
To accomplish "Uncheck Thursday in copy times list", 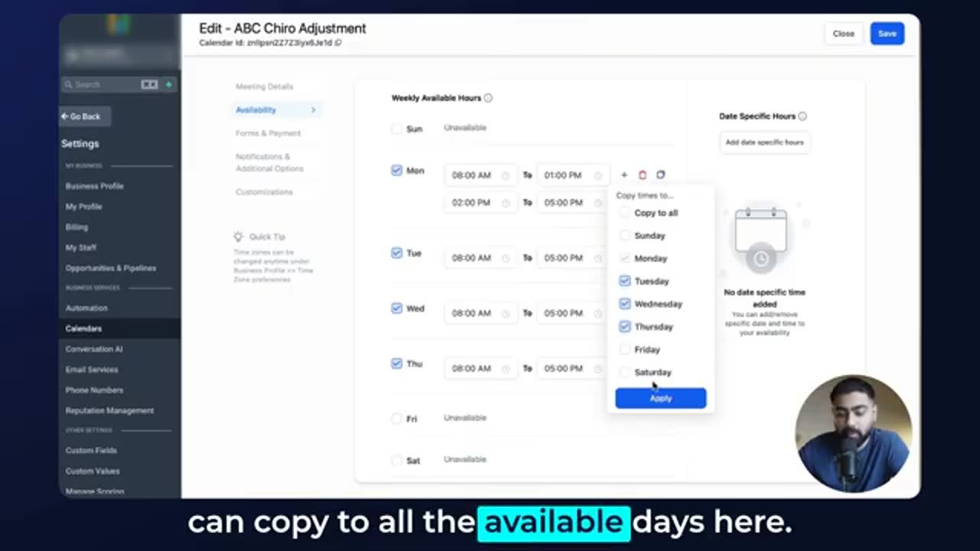I will (625, 327).
